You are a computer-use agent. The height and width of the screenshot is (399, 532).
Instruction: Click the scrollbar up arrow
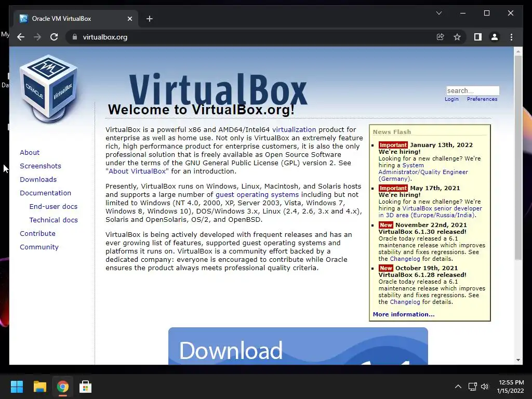click(518, 51)
